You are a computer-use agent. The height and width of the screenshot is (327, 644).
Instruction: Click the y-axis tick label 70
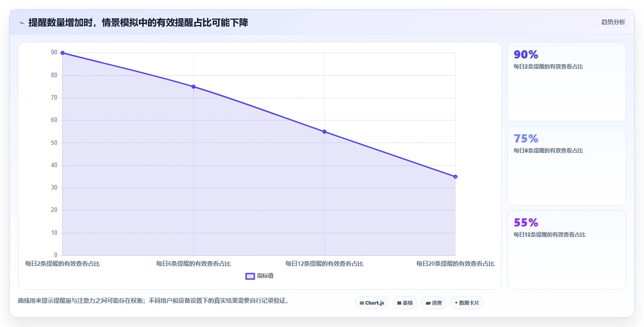pyautogui.click(x=54, y=98)
